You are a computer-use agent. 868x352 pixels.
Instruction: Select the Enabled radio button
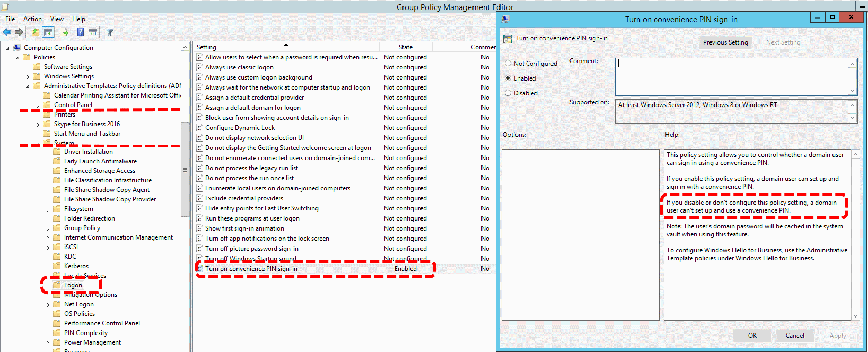coord(508,78)
